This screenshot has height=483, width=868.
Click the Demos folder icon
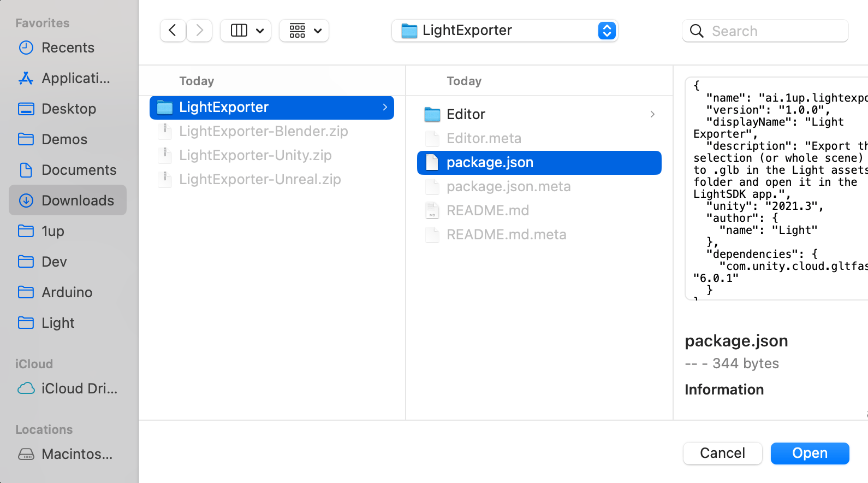(x=26, y=139)
